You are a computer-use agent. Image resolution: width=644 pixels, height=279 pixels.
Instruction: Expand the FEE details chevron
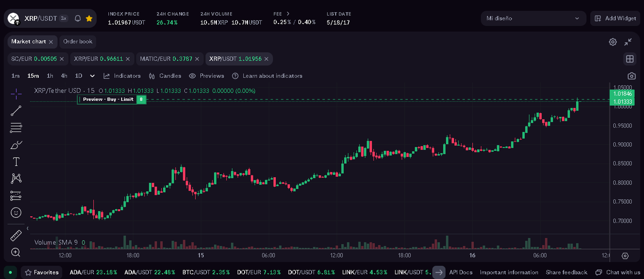coord(288,13)
